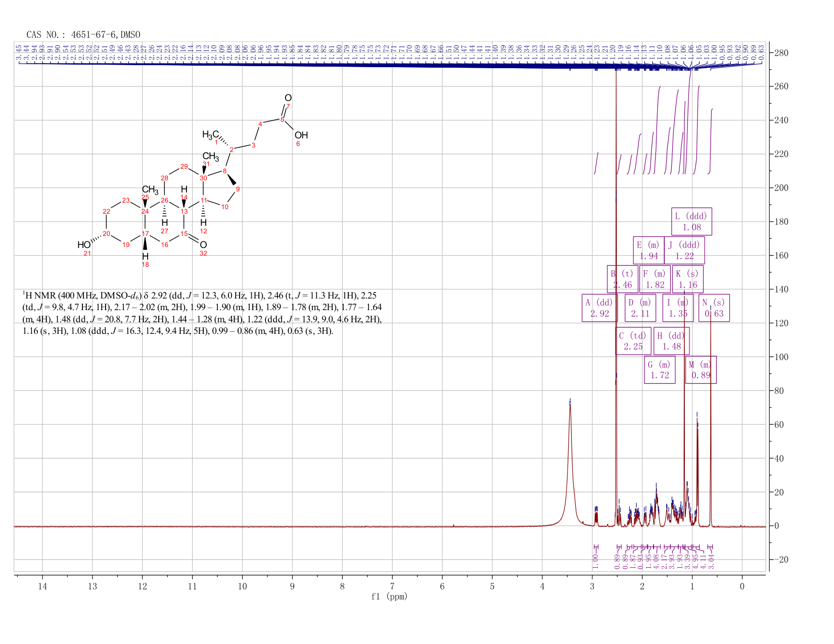Select multiplet box G (m) 1.72
The height and width of the screenshot is (644, 834).
[660, 370]
